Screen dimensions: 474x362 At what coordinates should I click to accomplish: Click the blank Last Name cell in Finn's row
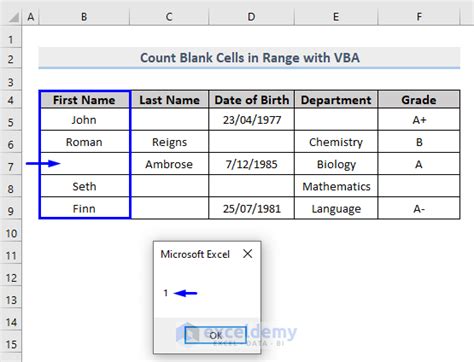pos(169,208)
